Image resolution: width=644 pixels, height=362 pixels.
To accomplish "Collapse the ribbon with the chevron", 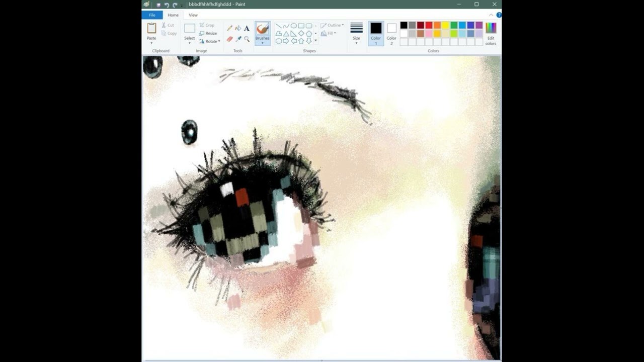I will [492, 15].
